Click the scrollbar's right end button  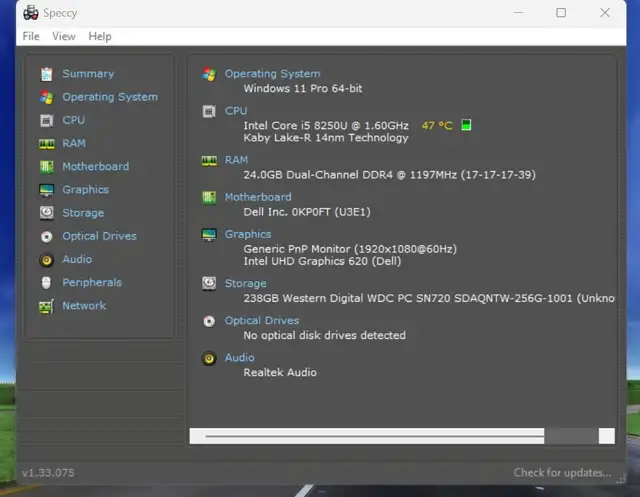point(607,436)
